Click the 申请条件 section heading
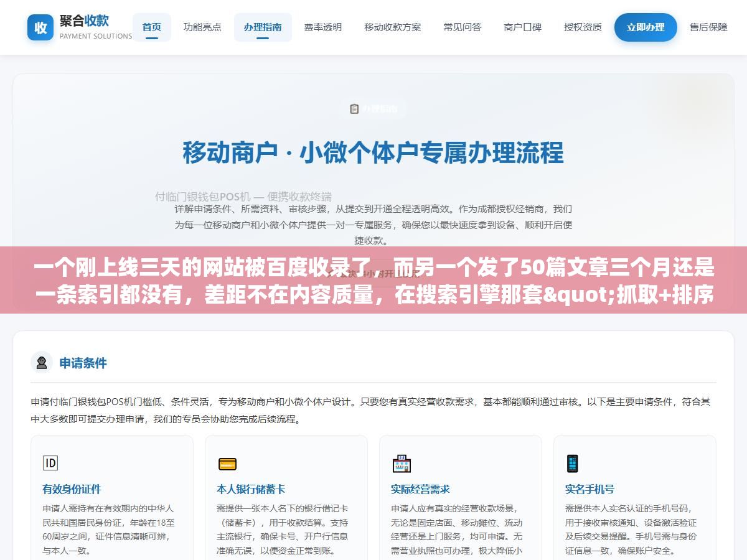 83,363
